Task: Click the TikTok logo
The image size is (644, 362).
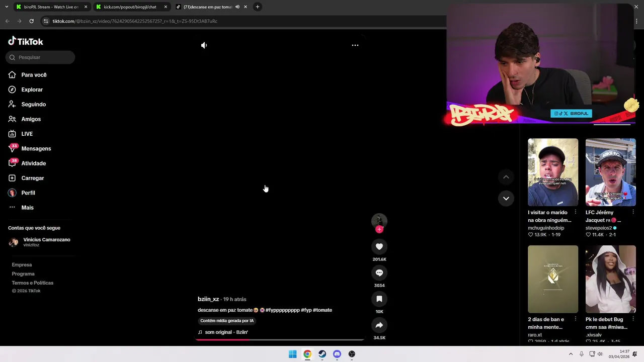Action: click(x=26, y=41)
